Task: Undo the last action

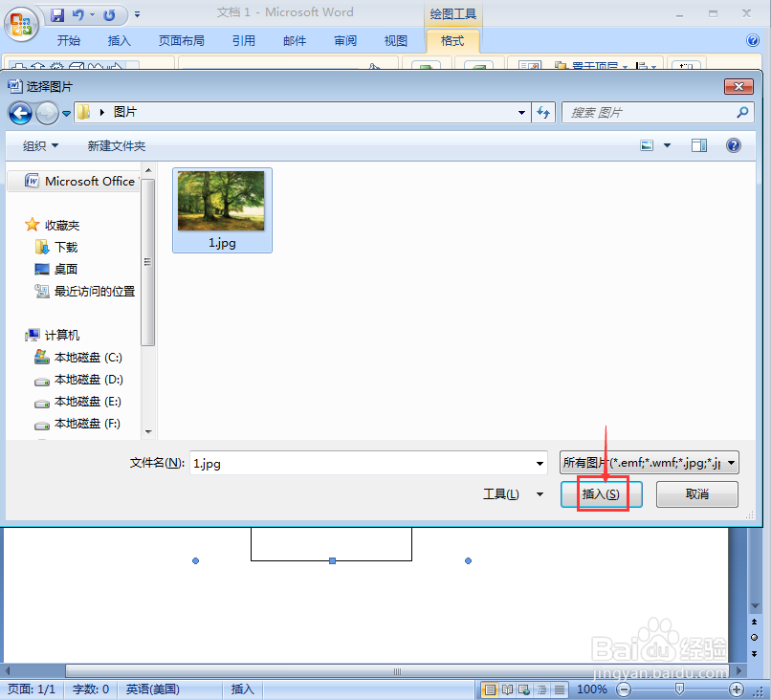Action: click(77, 14)
